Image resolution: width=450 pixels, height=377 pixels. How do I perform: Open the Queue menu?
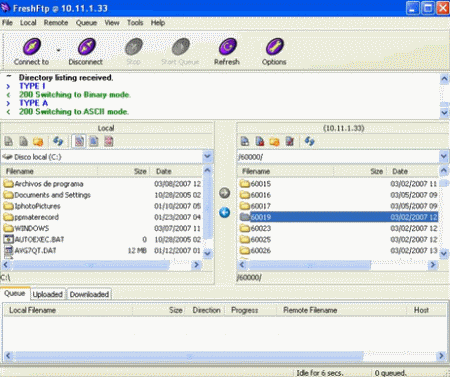click(x=86, y=23)
